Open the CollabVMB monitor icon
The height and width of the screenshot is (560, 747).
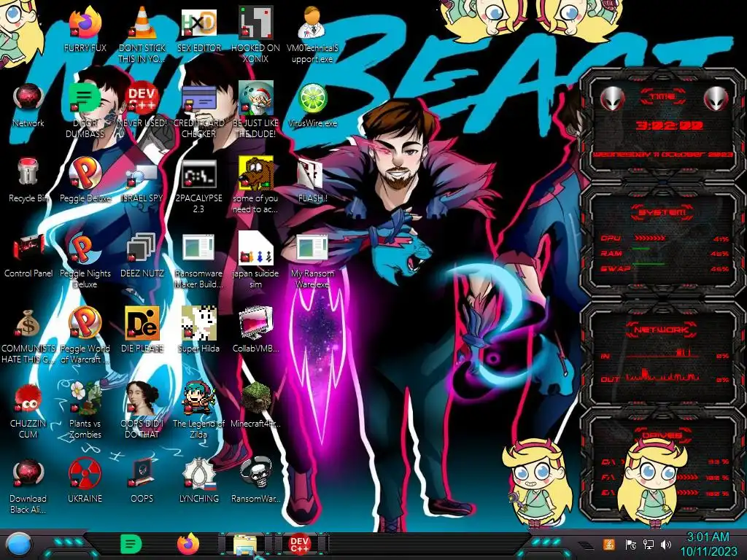(256, 324)
